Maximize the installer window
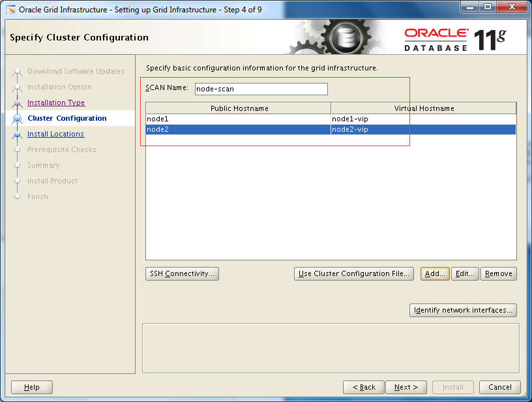The image size is (532, 402). (x=488, y=7)
